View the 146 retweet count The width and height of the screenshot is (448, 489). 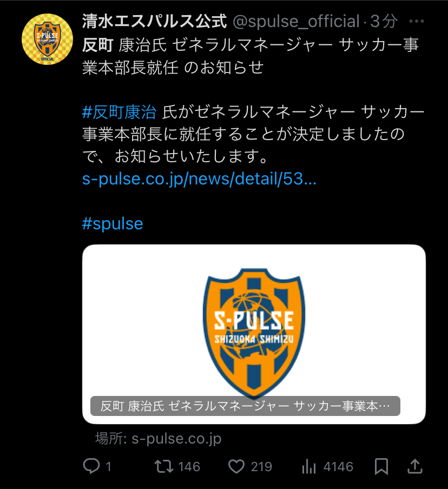[189, 467]
